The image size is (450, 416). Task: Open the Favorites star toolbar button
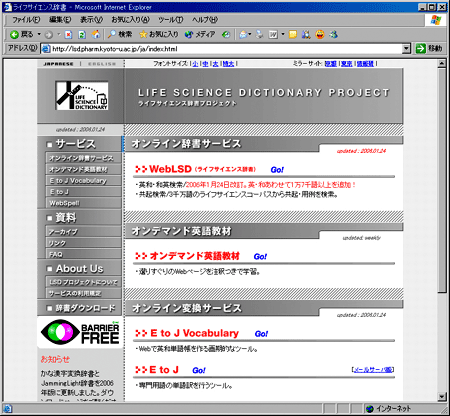coord(159,34)
